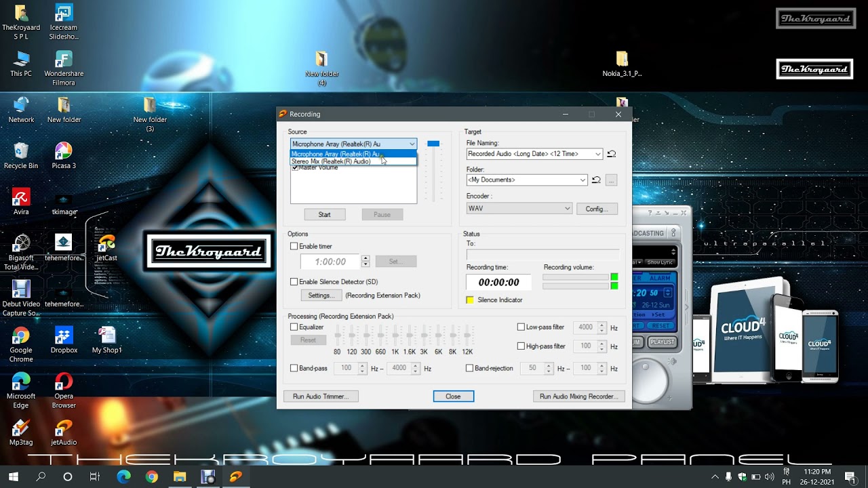Viewport: 868px width, 488px height.
Task: Open Nokia_3.1_P... folder on desktop
Action: pos(622,64)
